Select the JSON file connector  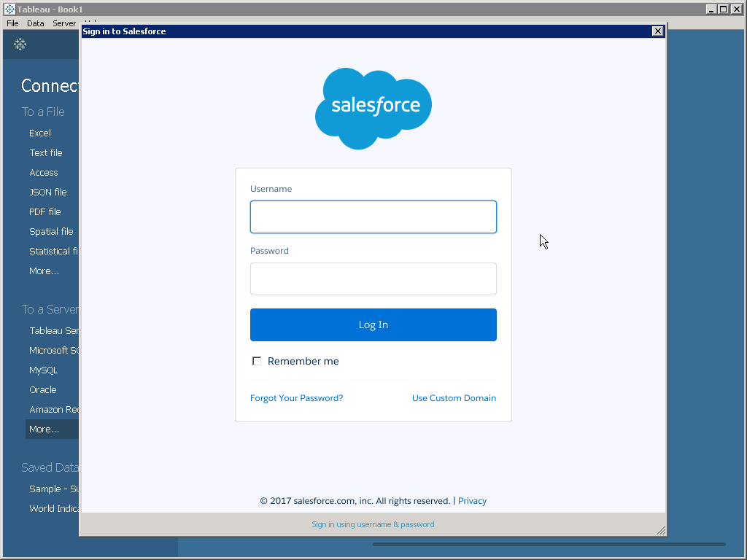[48, 192]
